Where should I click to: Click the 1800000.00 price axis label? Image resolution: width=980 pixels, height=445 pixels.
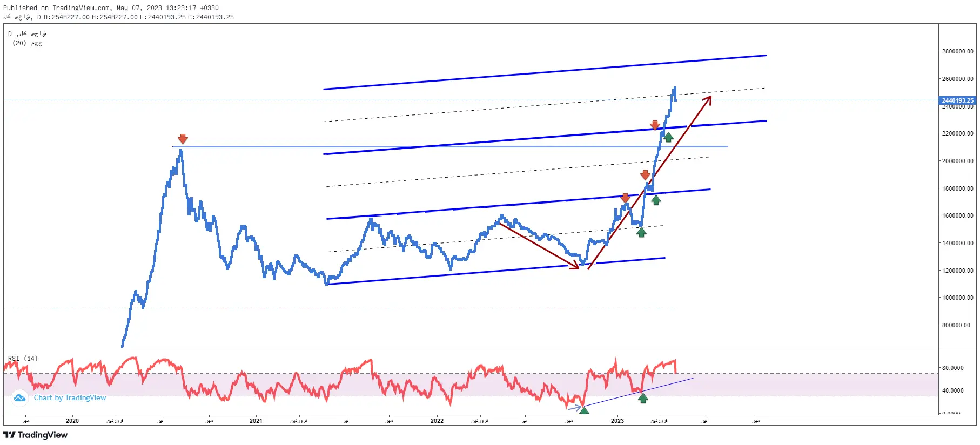point(957,188)
